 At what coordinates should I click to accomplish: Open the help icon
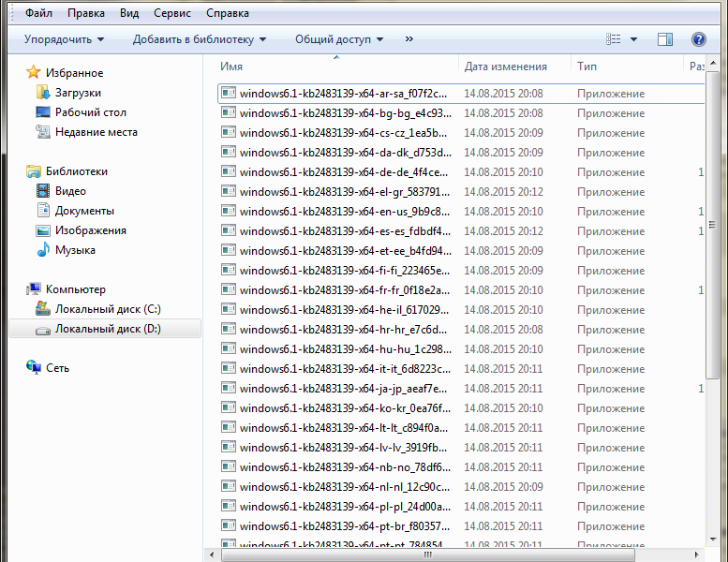(x=699, y=39)
